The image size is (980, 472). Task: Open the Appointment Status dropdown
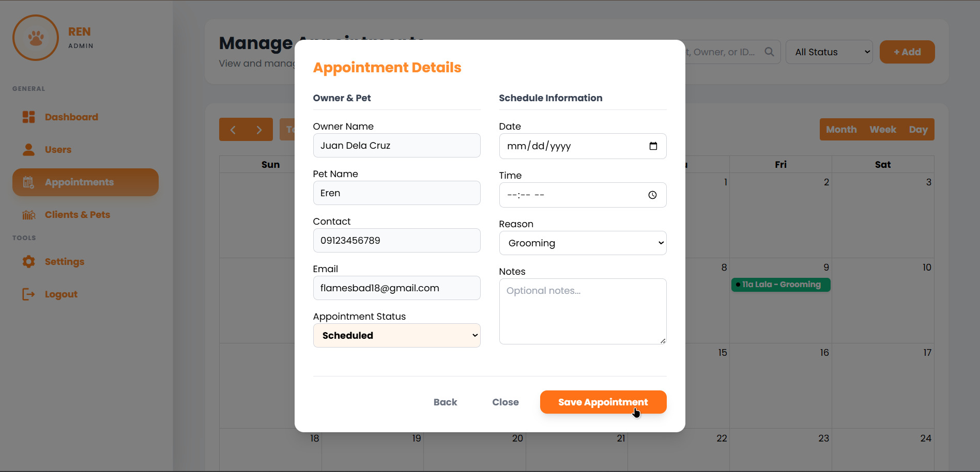pos(396,336)
